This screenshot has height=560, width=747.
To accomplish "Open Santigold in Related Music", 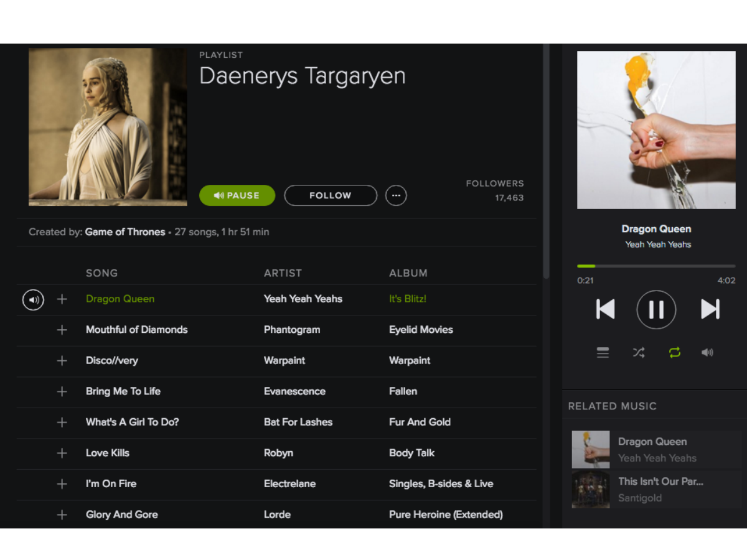I will 640,498.
